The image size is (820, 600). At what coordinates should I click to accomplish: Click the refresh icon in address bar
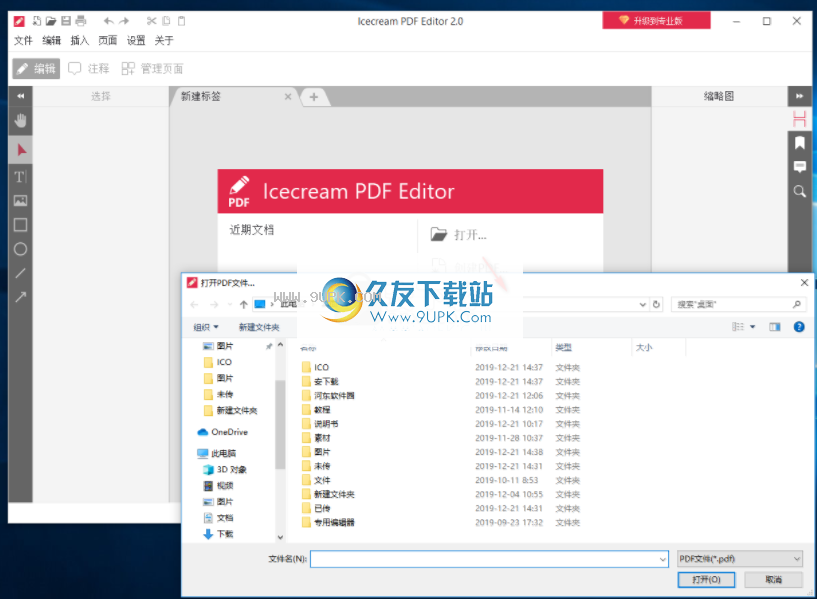(657, 304)
